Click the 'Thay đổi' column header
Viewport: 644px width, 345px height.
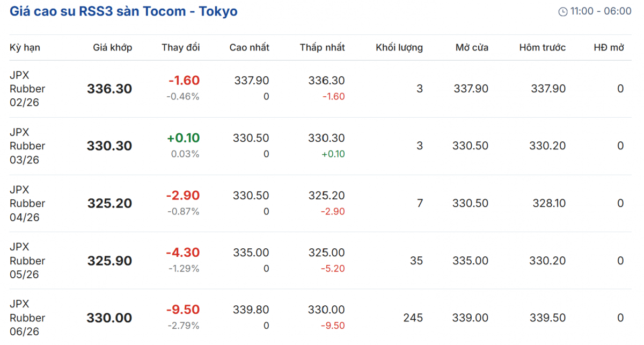(180, 48)
